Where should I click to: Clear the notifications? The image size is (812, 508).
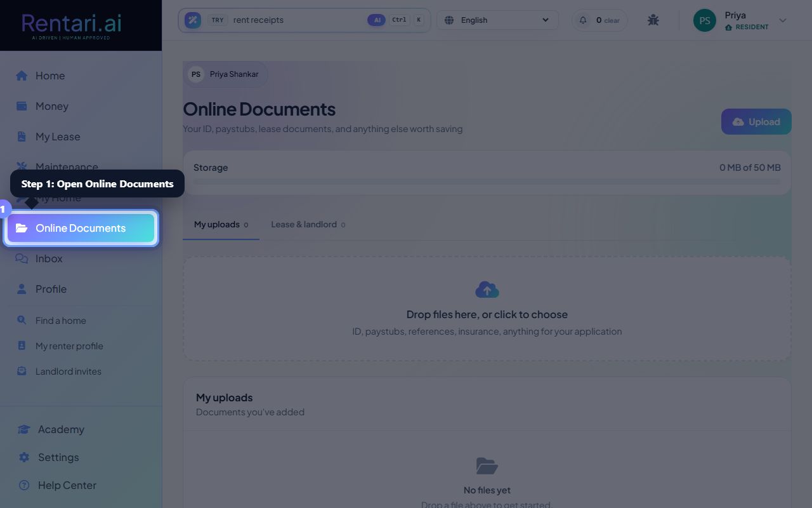coord(612,20)
